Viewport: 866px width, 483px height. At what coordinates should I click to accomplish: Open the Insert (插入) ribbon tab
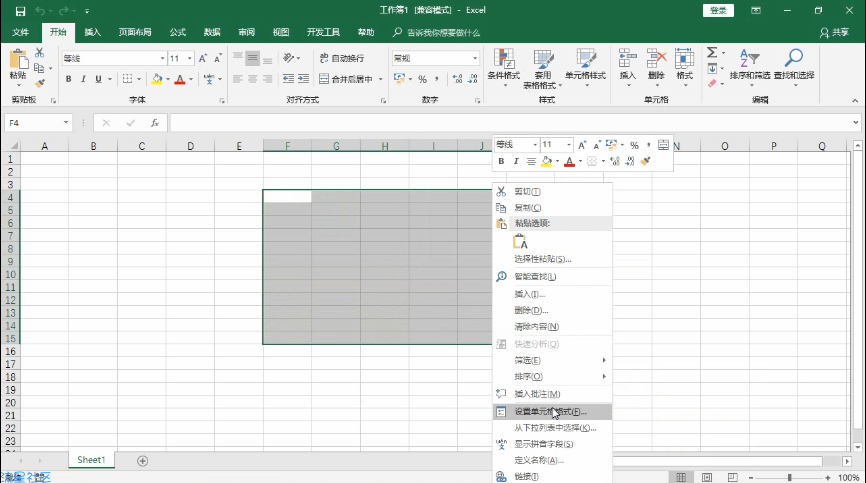[x=92, y=32]
